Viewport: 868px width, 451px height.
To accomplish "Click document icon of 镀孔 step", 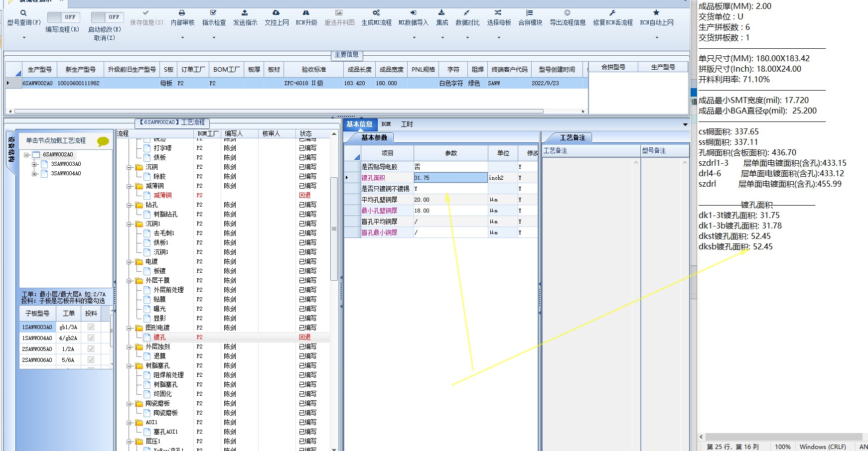I will point(147,338).
